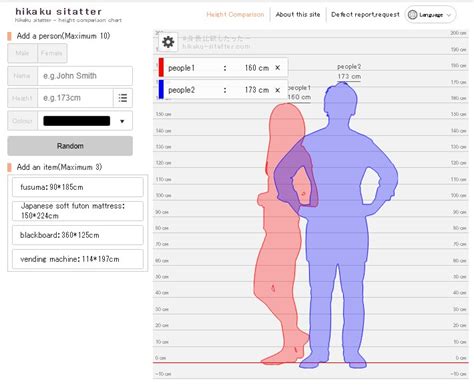
Task: Focus the Height input field
Action: click(75, 98)
